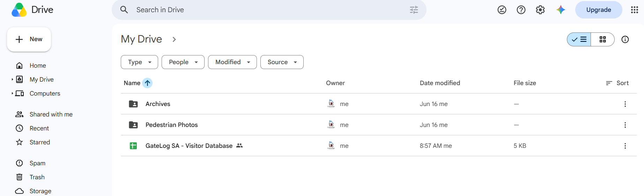Screen dimensions: 644x196
Task: Open More actions for Pedestrian Photos row
Action: tap(625, 125)
